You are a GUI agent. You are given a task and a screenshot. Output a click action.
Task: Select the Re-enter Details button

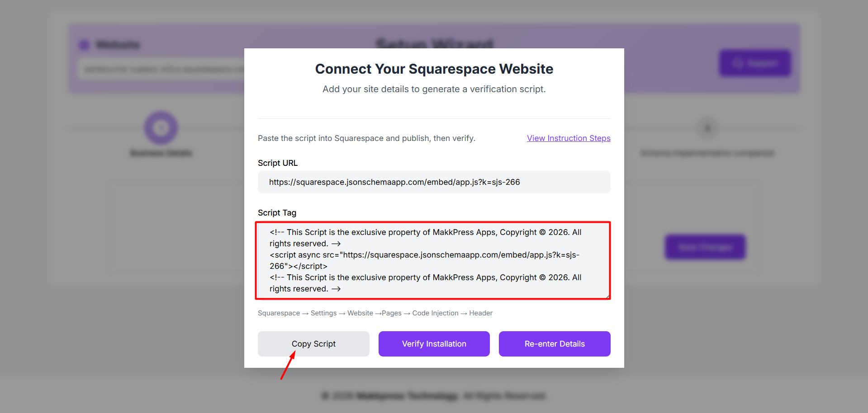pos(555,344)
